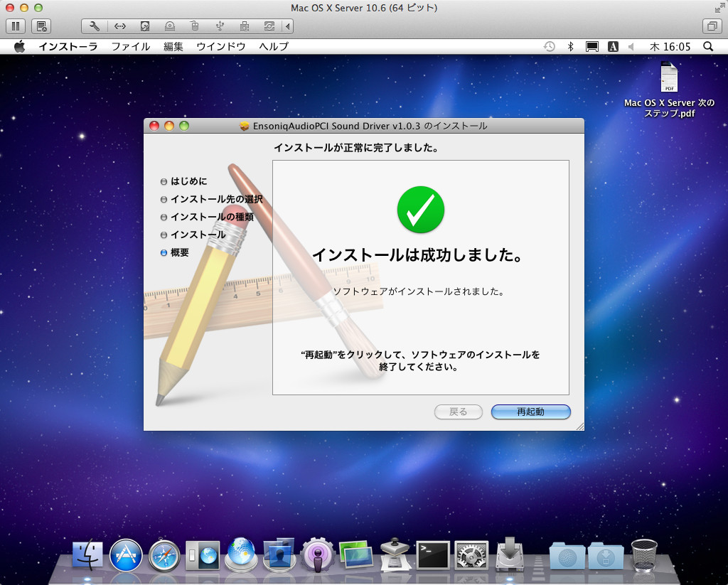The image size is (728, 585).
Task: Enter full screen via title bar arrows
Action: coord(719,7)
